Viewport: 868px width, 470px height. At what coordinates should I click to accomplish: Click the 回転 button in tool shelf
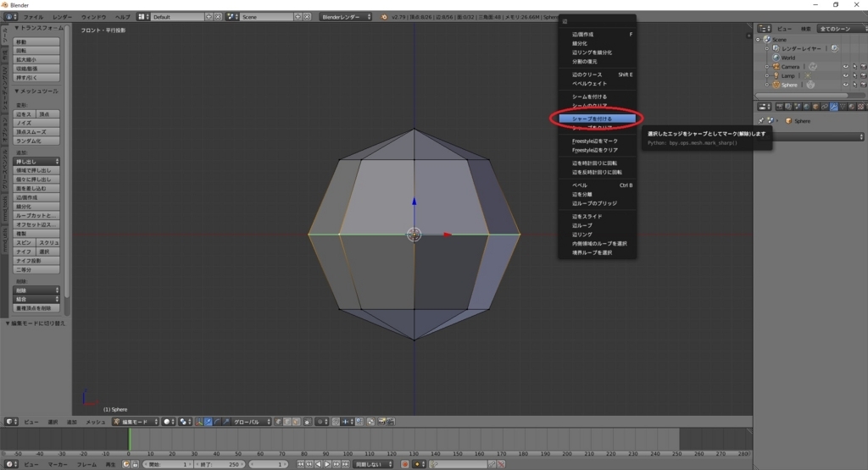[x=36, y=51]
